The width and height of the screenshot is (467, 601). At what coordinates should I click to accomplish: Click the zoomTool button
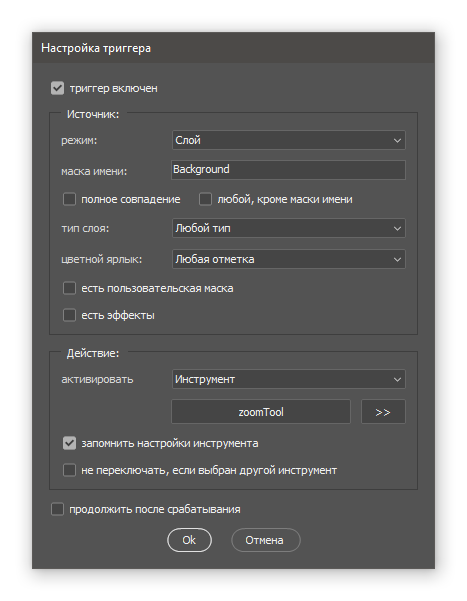tap(261, 412)
